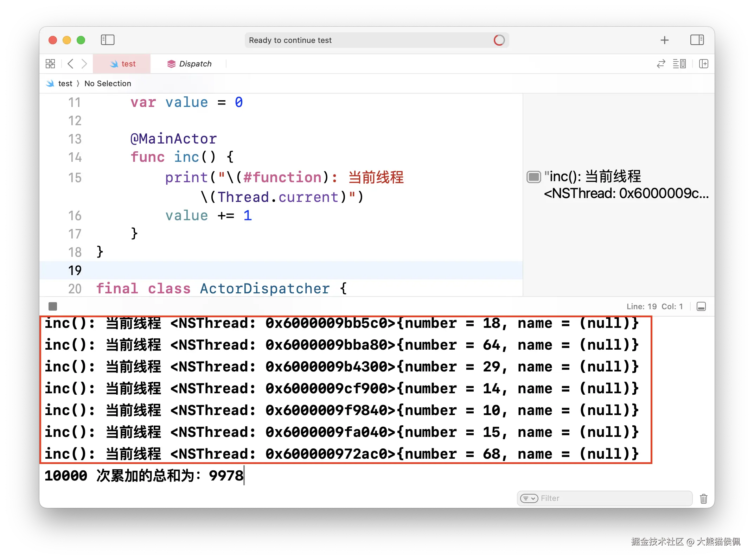Switch to the test tab
754x560 pixels.
click(122, 64)
